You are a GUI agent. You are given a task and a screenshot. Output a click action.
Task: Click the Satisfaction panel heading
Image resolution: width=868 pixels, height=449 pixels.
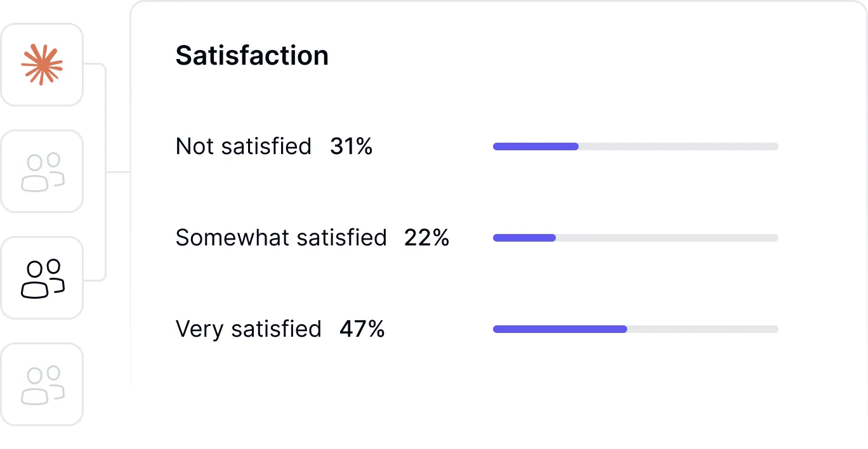pyautogui.click(x=252, y=56)
